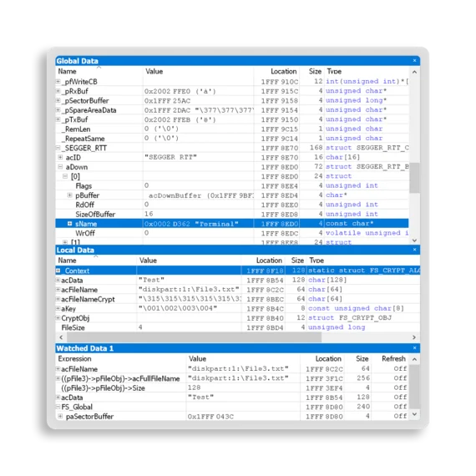Expand the acFileNameCrypt array
Screen dimensions: 476x476
tap(58, 299)
